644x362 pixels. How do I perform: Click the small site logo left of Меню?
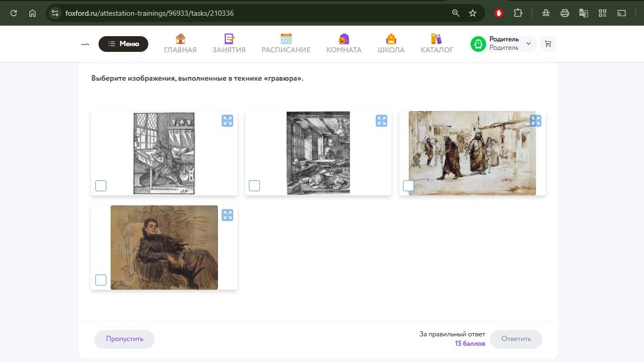(x=85, y=44)
